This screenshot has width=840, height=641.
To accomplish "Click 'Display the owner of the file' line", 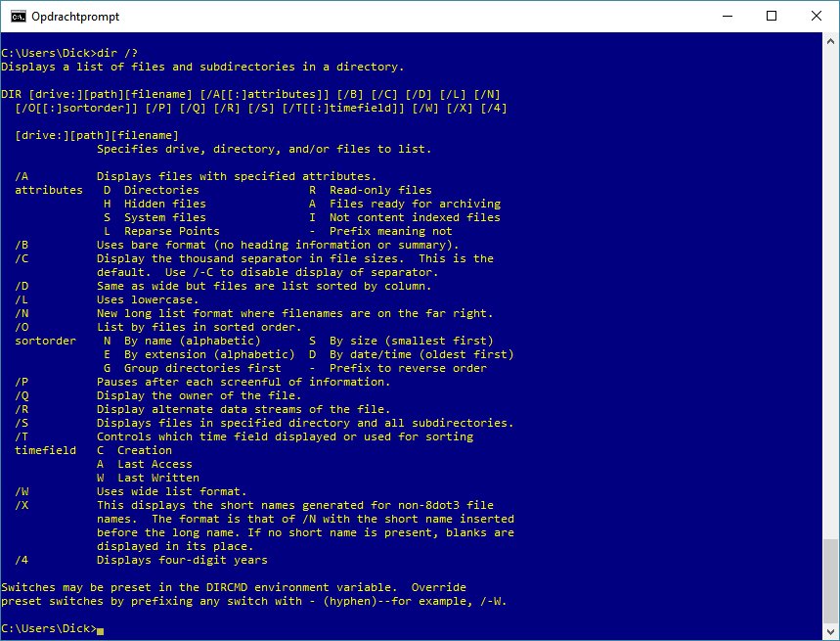I will (x=199, y=395).
